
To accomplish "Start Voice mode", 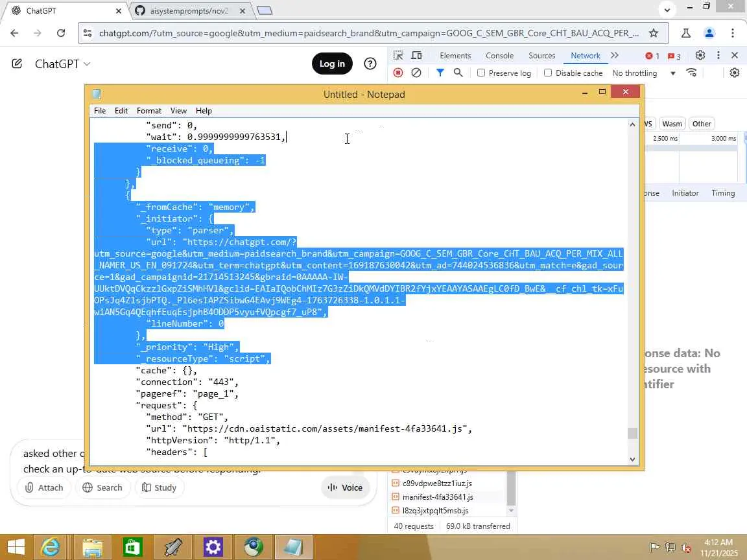I will point(346,487).
